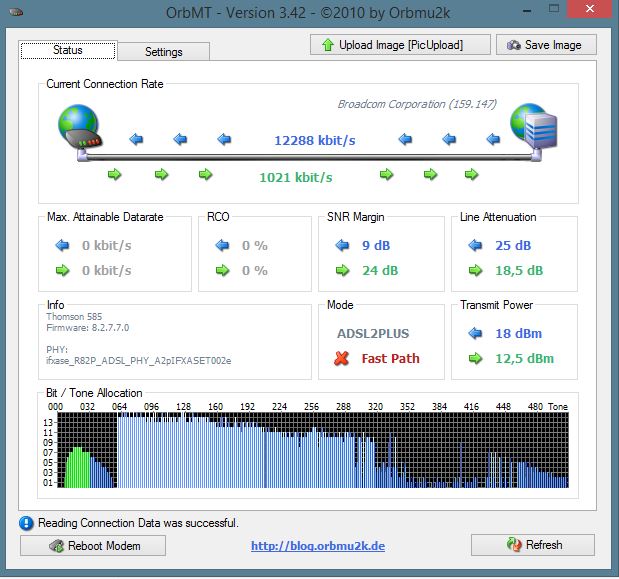Click the green upstream bars in tone chart

[77, 468]
